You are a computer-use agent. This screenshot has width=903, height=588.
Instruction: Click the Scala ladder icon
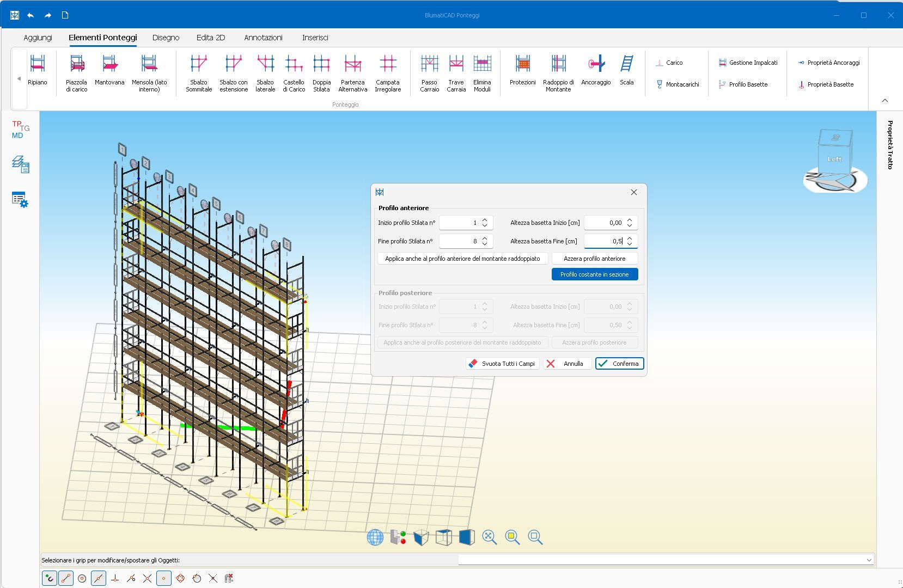click(x=626, y=64)
